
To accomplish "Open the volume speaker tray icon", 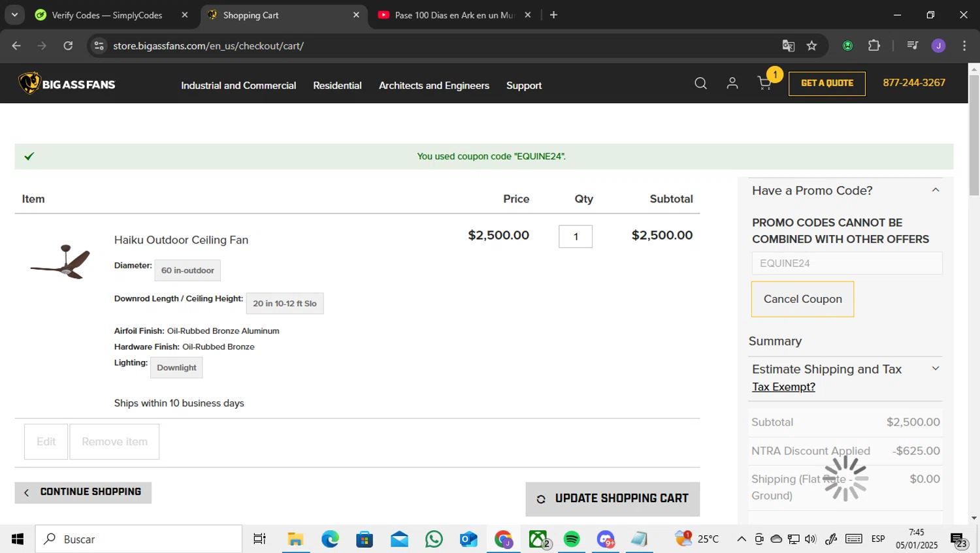I will click(x=811, y=539).
